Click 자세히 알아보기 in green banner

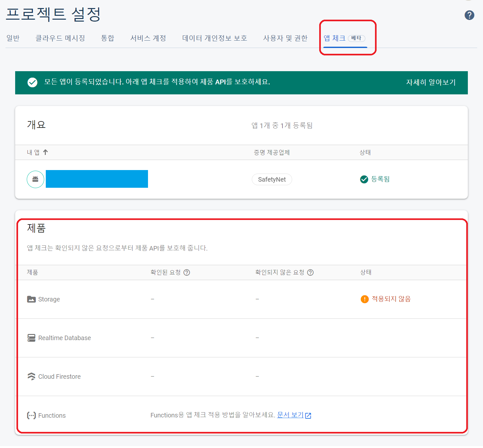[x=430, y=82]
